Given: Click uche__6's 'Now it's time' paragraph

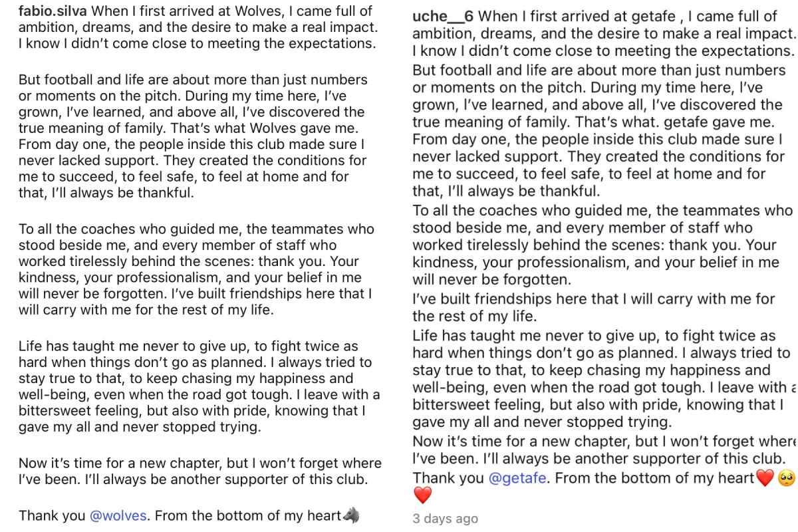Looking at the screenshot, I should [604, 450].
